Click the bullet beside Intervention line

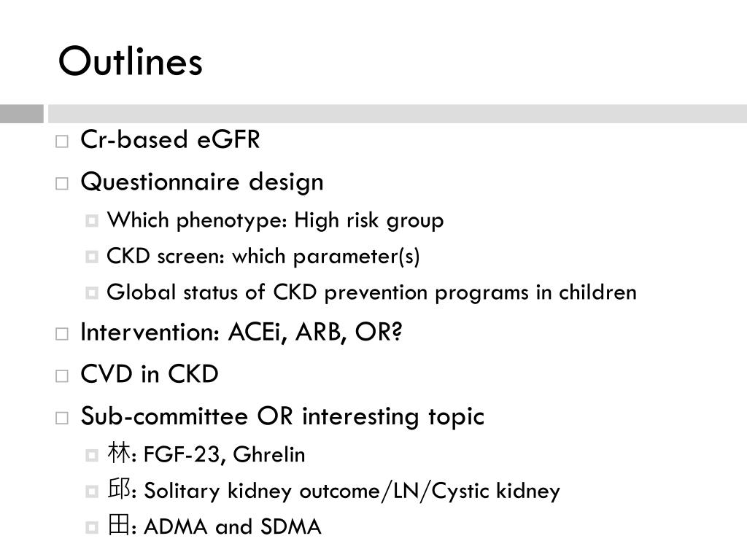[x=62, y=334]
